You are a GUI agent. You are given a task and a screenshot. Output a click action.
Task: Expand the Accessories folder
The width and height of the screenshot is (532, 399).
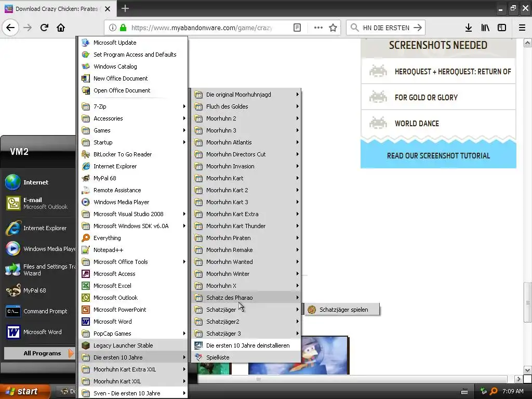134,118
